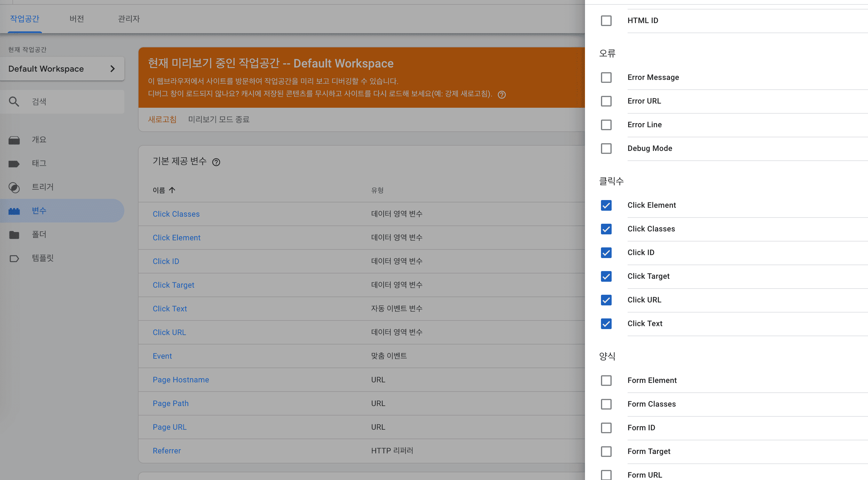Open the 관리자 tab
Image resolution: width=868 pixels, height=480 pixels.
[x=128, y=19]
